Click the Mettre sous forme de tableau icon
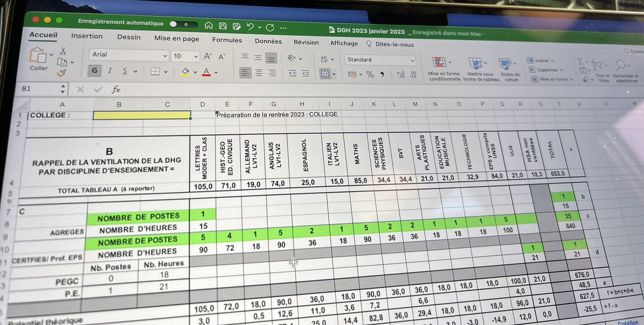Viewport: 644px width, 325px height. 475,63
